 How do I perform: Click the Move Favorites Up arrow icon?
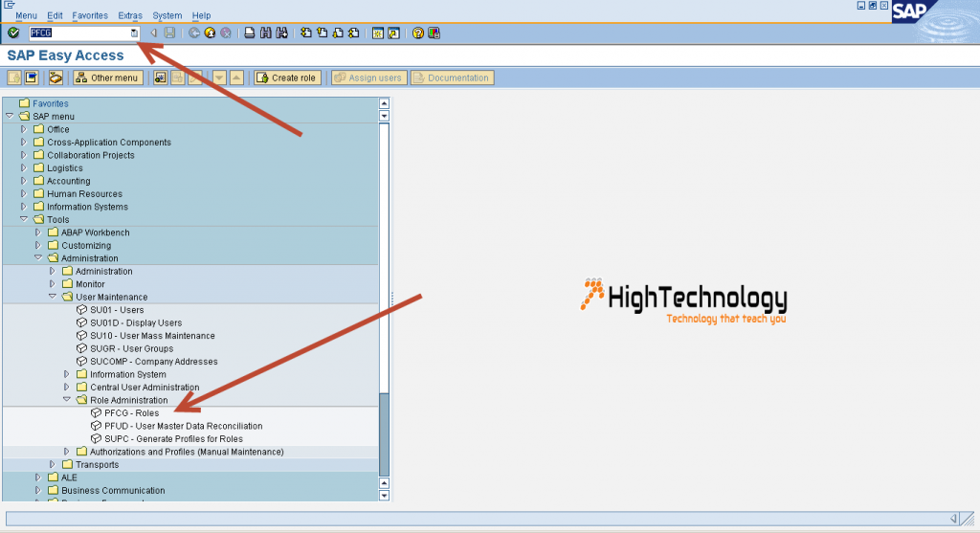[x=236, y=78]
